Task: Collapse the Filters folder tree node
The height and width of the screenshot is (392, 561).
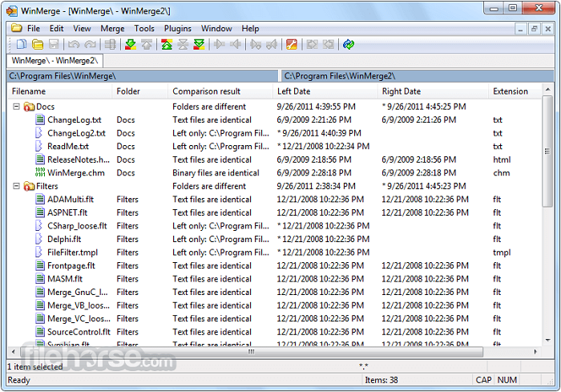Action: click(16, 186)
